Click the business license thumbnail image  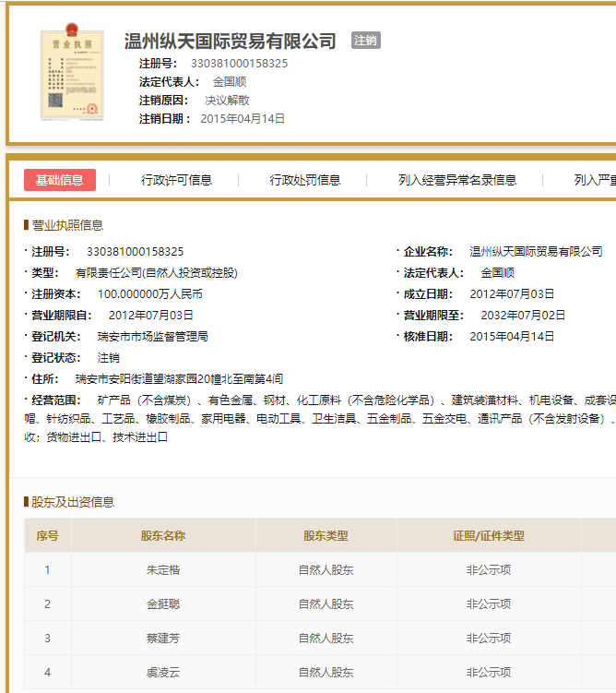72,72
